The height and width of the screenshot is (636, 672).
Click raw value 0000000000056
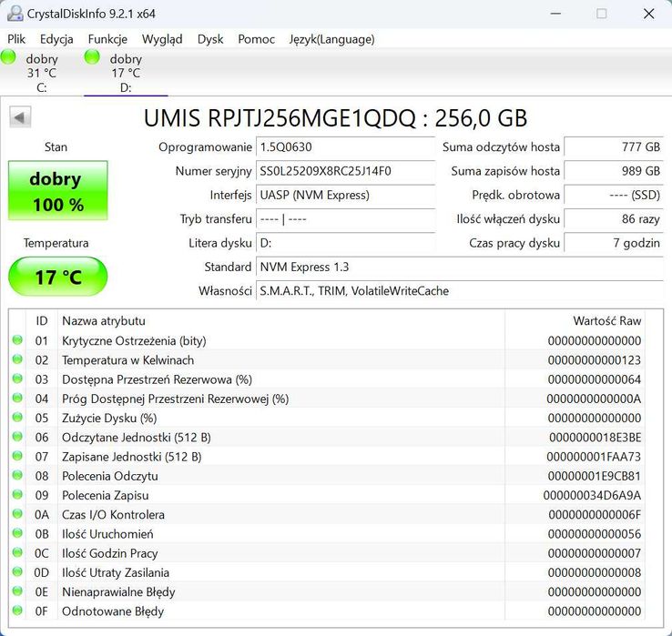coord(594,533)
